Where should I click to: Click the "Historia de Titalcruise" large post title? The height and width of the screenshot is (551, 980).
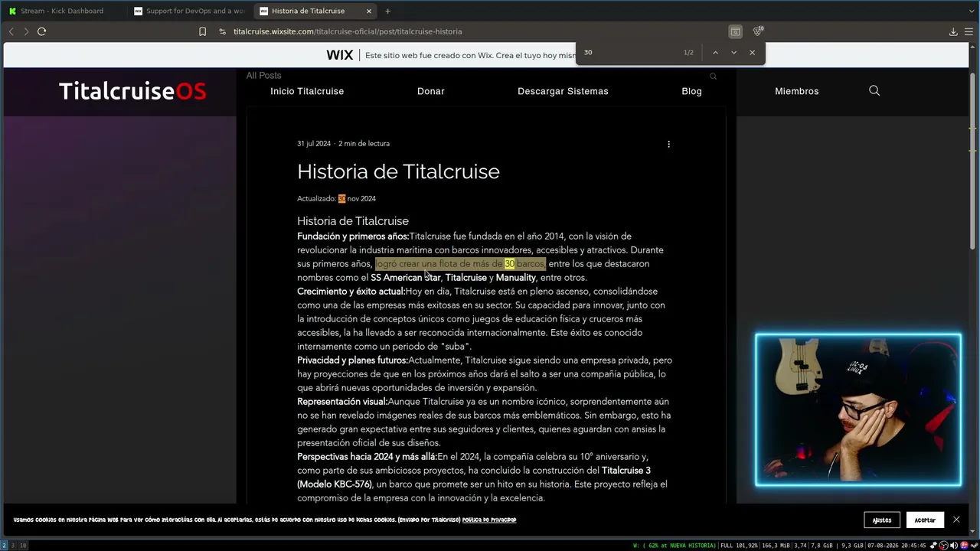pyautogui.click(x=398, y=171)
